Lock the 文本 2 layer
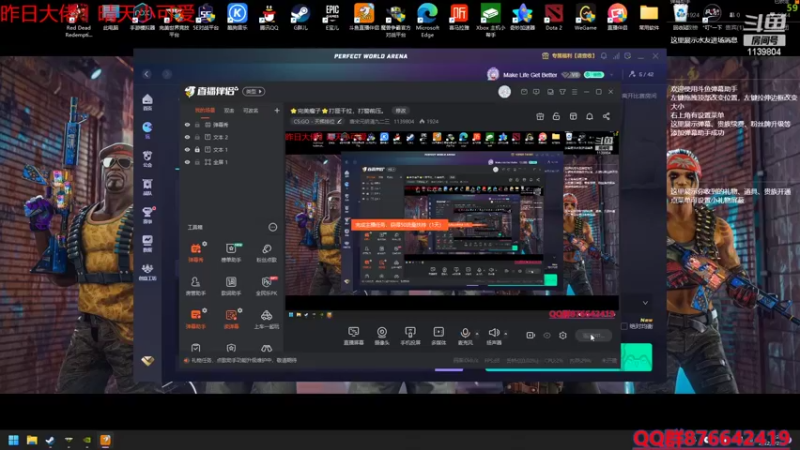 point(197,137)
